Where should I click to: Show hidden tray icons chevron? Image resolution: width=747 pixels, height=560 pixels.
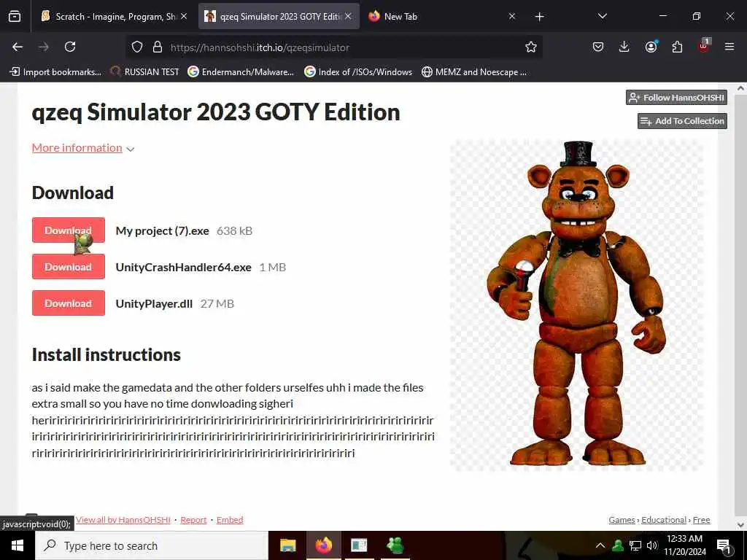600,545
